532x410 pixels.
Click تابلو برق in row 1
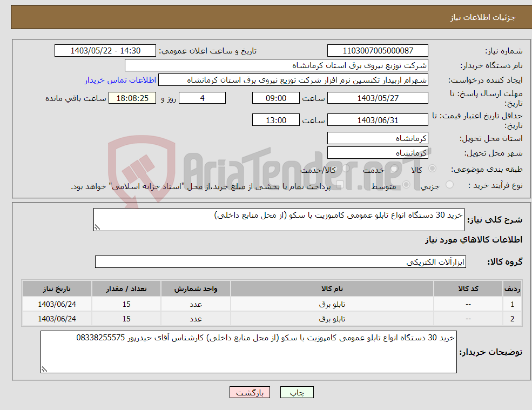pos(332,305)
